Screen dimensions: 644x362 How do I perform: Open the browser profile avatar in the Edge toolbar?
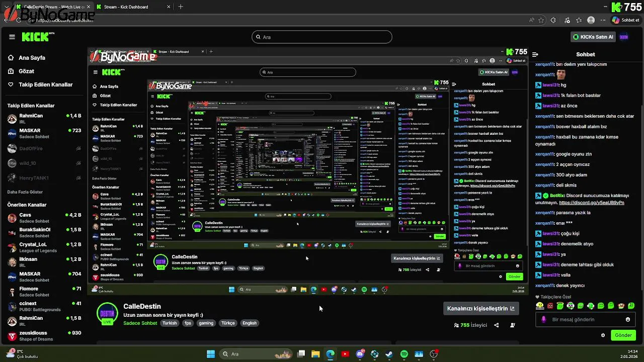[591, 20]
